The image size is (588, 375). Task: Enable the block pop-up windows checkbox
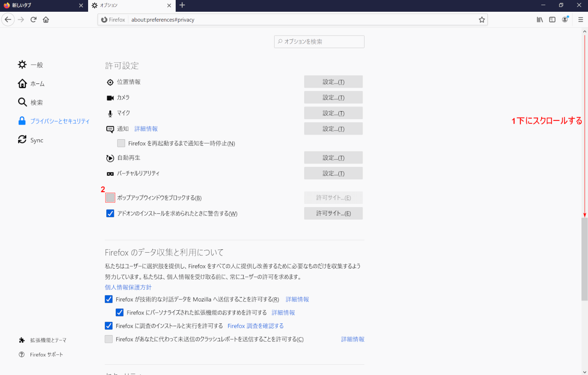pyautogui.click(x=110, y=198)
